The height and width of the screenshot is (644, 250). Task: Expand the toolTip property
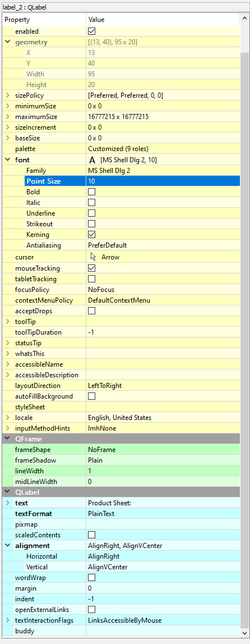[8, 322]
